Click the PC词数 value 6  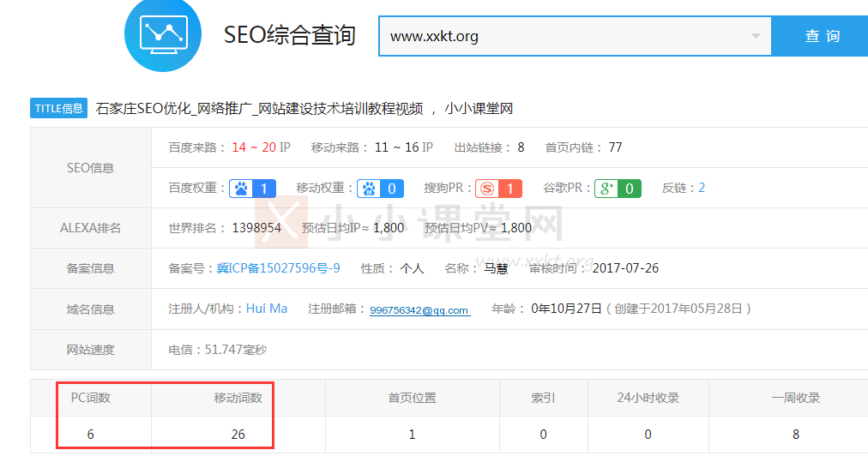(90, 435)
